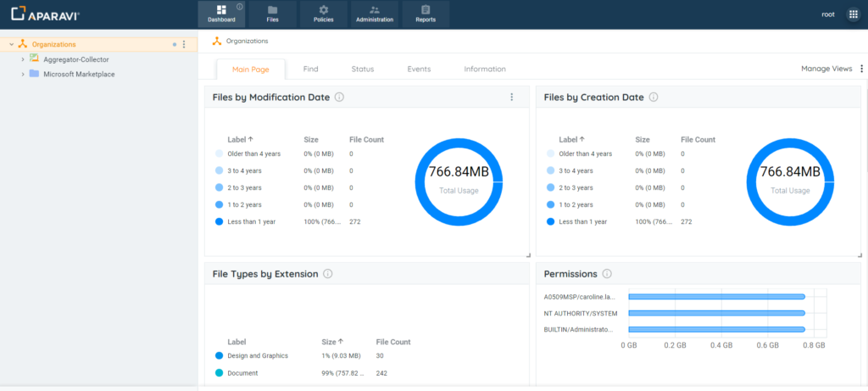The height and width of the screenshot is (391, 868).
Task: Switch to the Information tab
Action: point(485,70)
